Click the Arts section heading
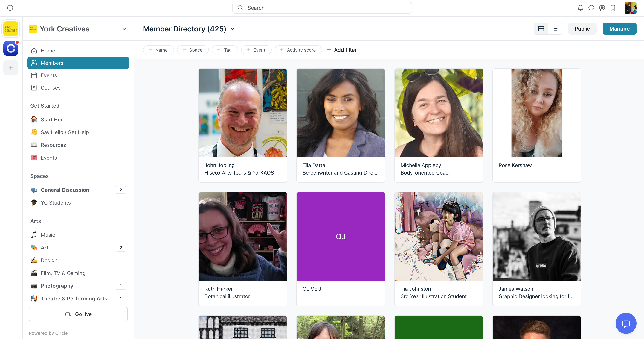 pos(36,221)
